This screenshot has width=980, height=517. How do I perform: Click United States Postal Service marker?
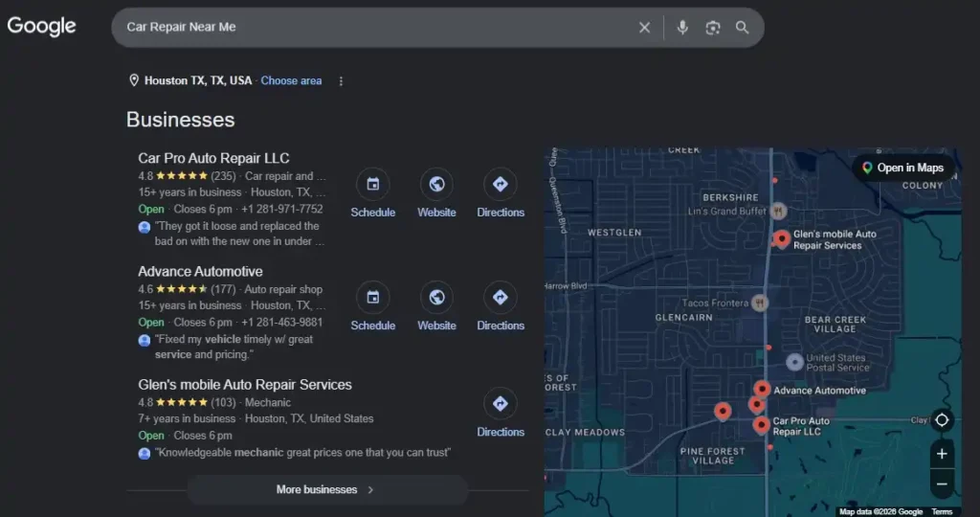[794, 363]
